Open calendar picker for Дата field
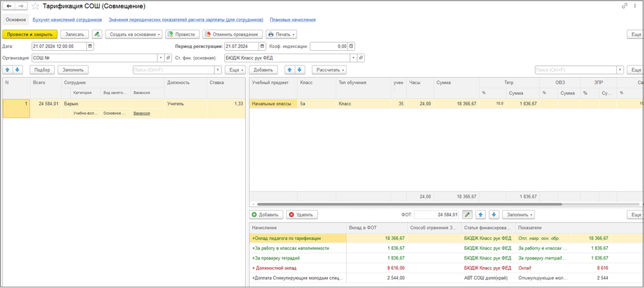 [90, 47]
